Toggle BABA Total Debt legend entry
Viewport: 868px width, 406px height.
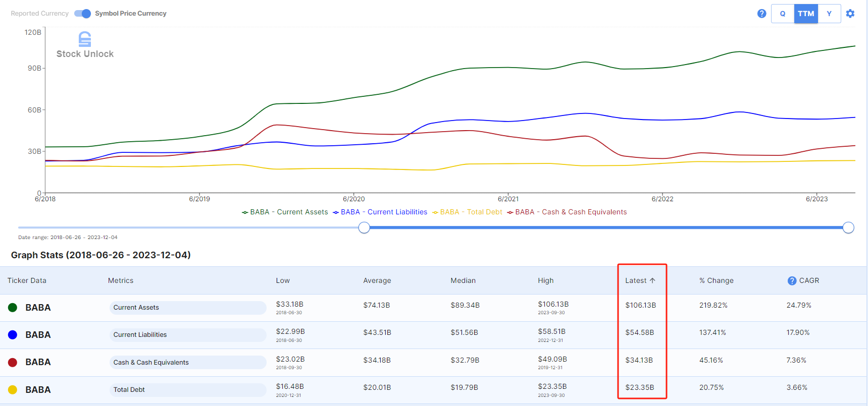click(467, 212)
